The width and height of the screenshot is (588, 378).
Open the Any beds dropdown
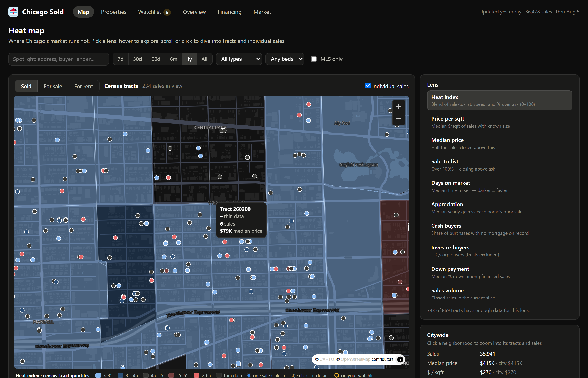pos(285,59)
